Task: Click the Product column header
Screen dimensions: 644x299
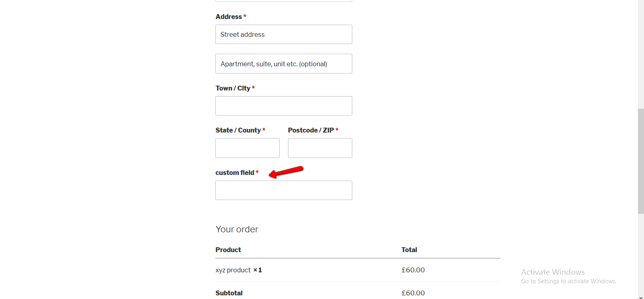Action: click(x=228, y=250)
